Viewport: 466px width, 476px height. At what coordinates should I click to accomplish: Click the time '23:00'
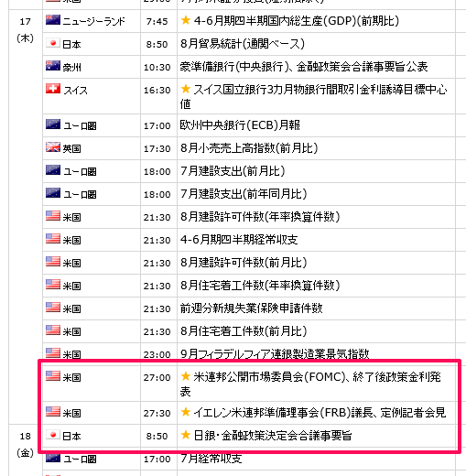click(157, 354)
